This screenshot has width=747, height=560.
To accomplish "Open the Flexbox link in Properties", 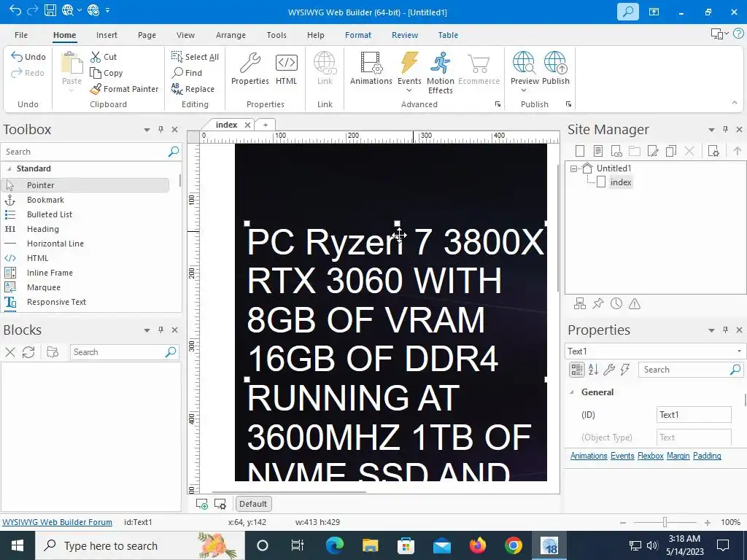I will tap(650, 456).
